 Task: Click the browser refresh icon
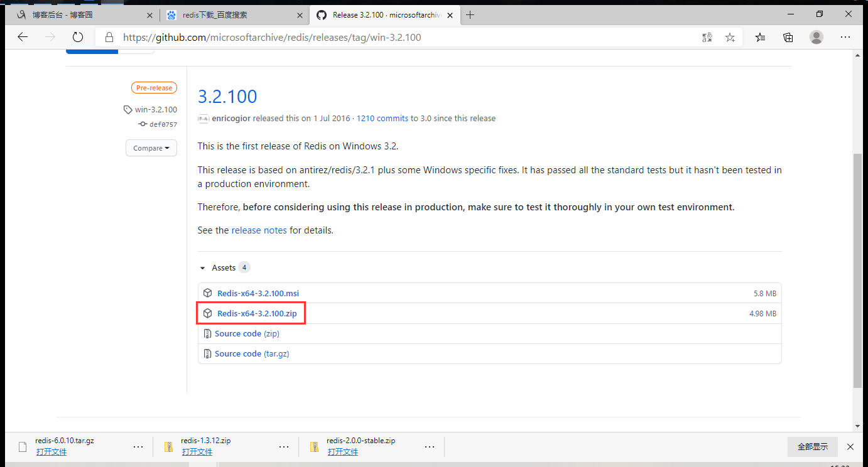tap(78, 37)
